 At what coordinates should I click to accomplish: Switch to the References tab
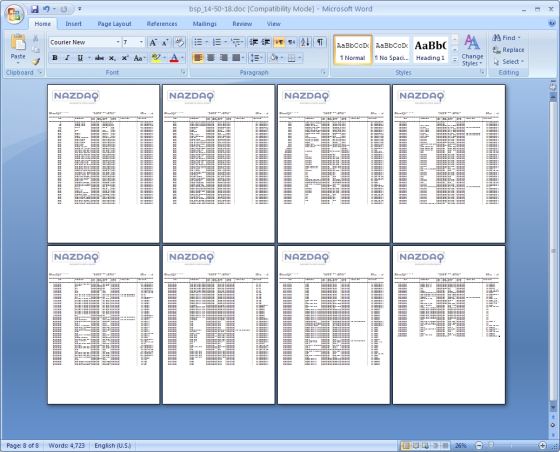point(162,24)
